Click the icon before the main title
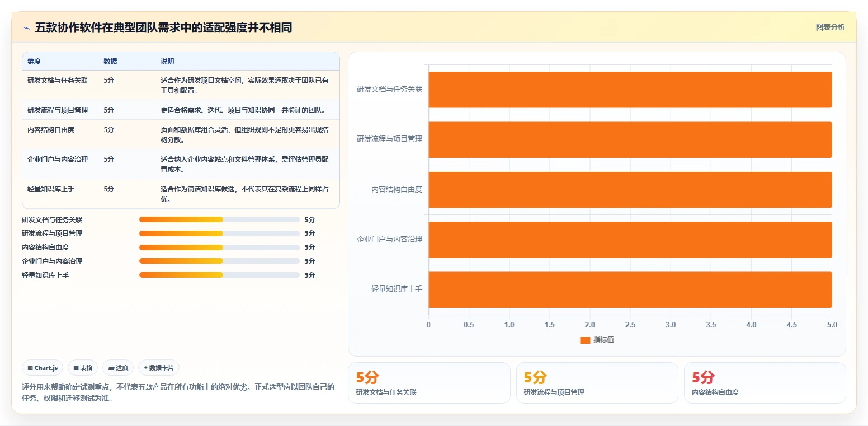The height and width of the screenshot is (426, 868). [x=27, y=28]
